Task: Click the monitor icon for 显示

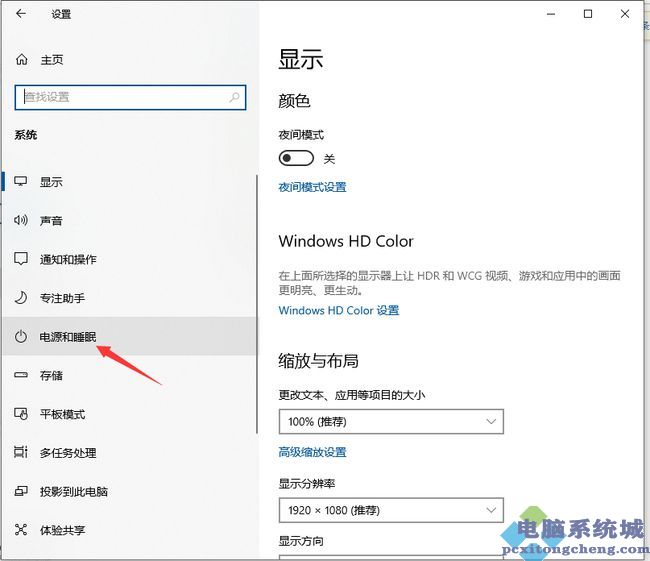Action: click(21, 182)
